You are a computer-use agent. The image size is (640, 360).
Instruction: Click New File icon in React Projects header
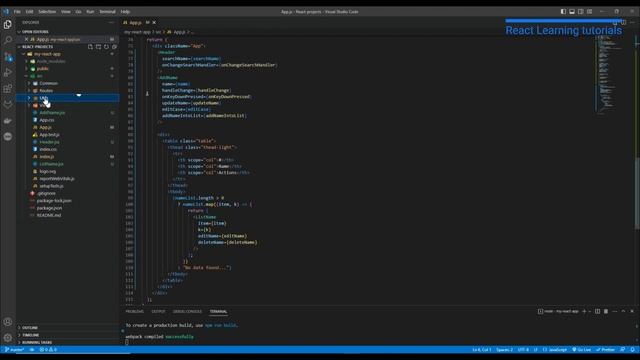click(90, 47)
